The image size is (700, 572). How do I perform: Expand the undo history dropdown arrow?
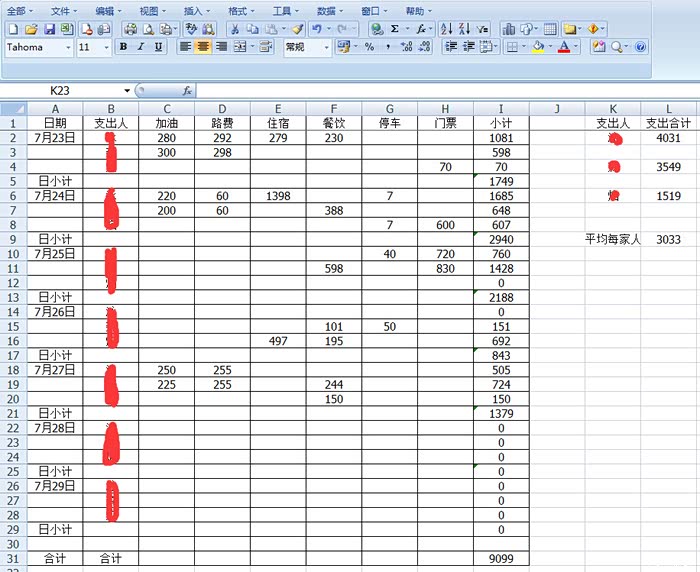pyautogui.click(x=329, y=29)
